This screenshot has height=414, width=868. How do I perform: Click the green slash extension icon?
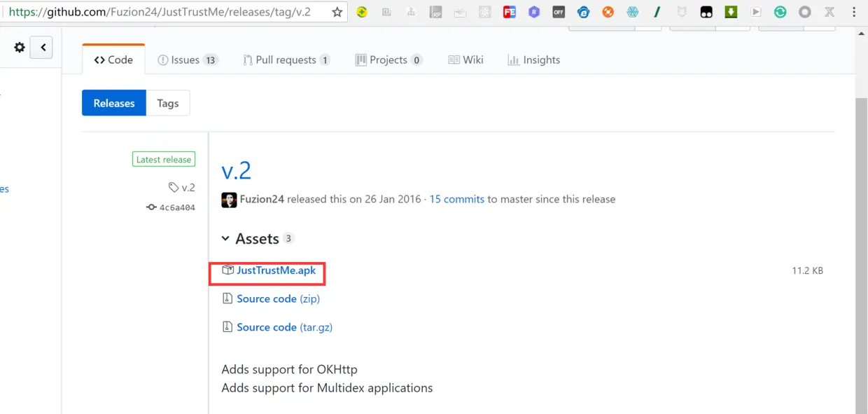(x=657, y=12)
